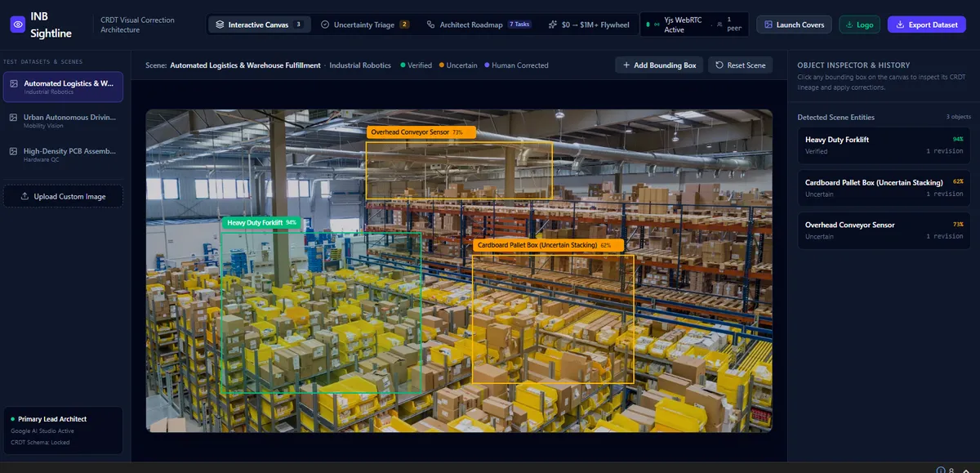Open the Interactive Canvas tab
This screenshot has height=473, width=980.
point(260,25)
